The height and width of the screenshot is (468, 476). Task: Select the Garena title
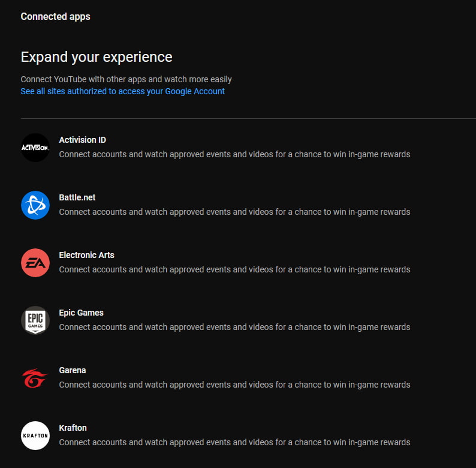73,370
